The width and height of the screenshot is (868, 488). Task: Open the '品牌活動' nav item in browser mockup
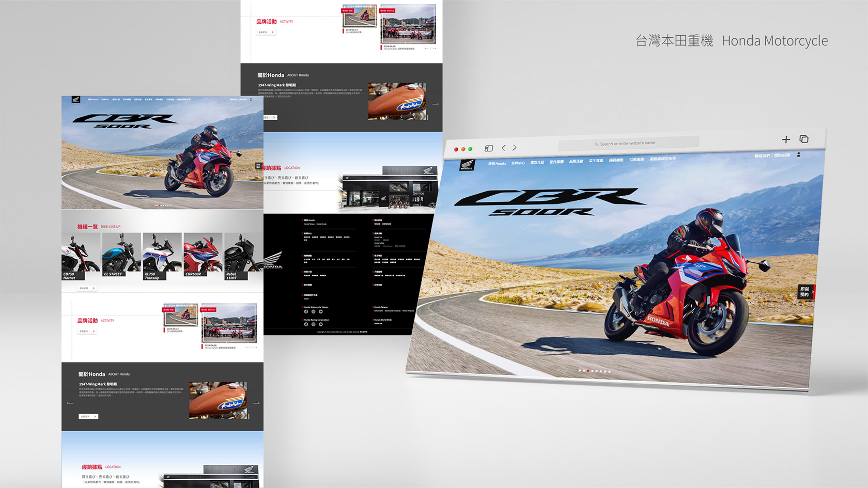(x=576, y=161)
